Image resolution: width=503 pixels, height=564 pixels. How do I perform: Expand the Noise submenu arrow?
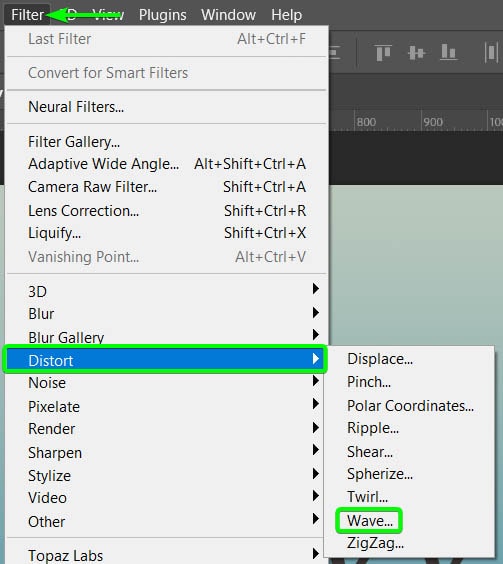[316, 381]
